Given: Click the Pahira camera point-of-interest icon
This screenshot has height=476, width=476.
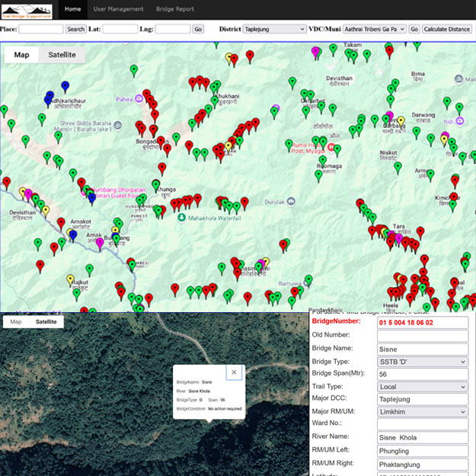Looking at the screenshot, I should (139, 99).
